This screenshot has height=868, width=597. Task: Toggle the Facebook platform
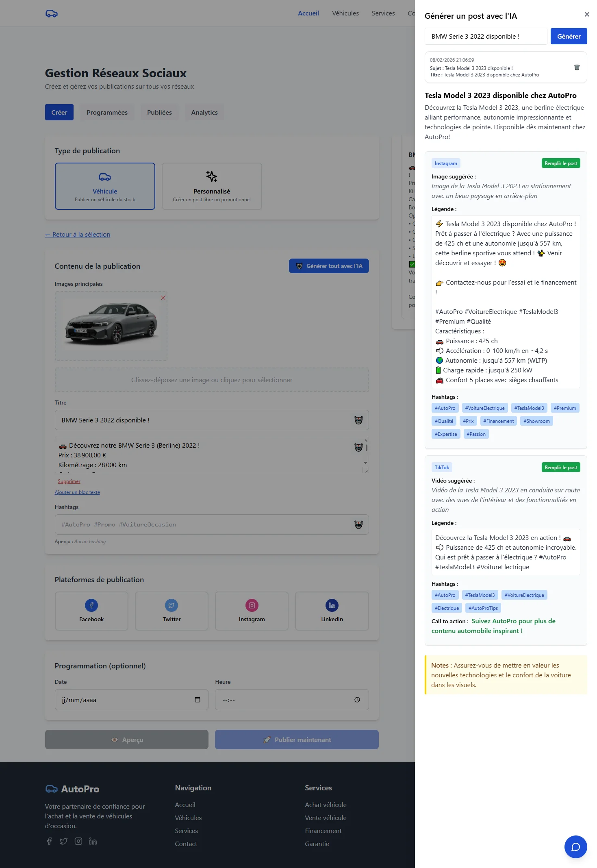(91, 611)
